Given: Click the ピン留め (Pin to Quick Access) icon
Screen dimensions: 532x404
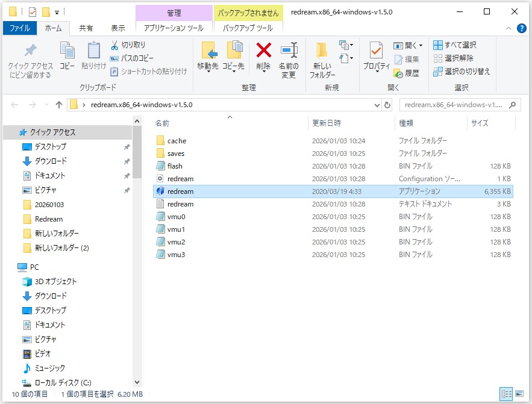Looking at the screenshot, I should [31, 51].
